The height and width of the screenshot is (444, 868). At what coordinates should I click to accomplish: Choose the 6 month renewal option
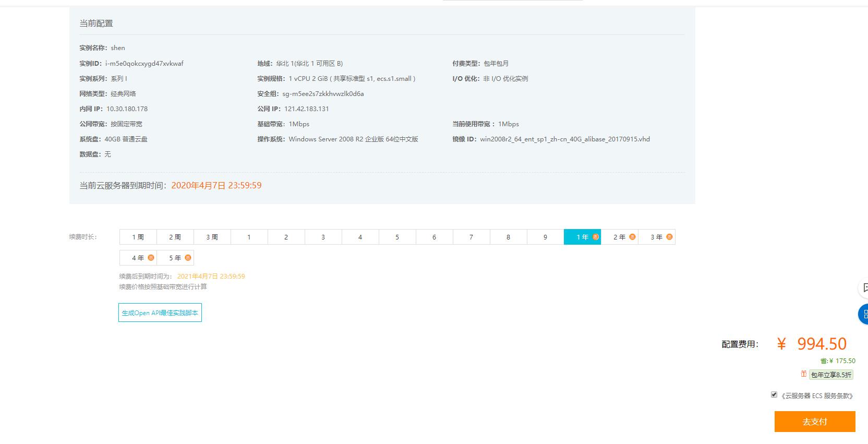point(434,237)
